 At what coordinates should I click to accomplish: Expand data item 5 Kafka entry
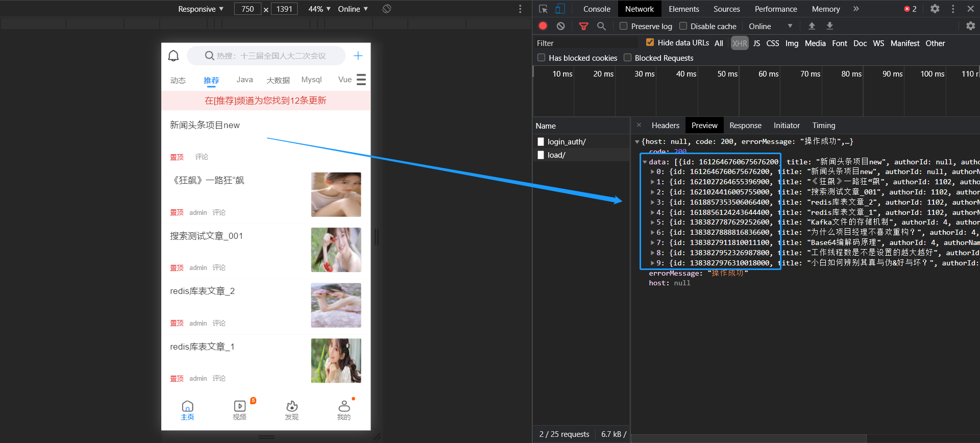[x=652, y=223]
